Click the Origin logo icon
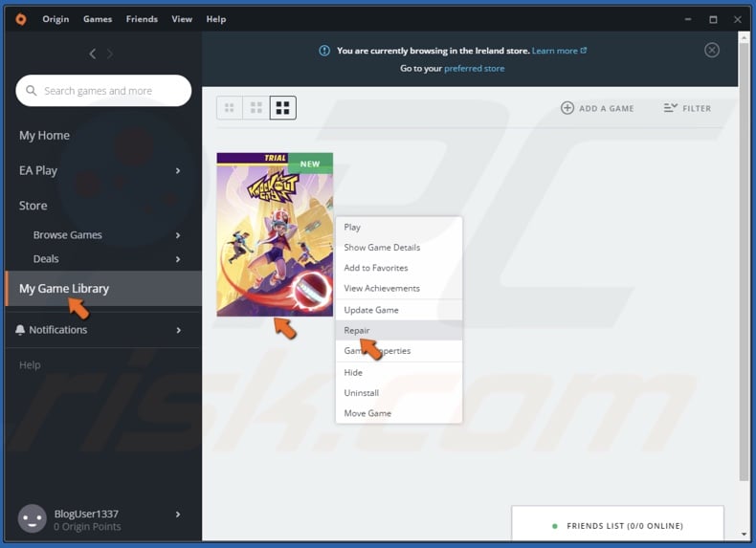This screenshot has width=756, height=548. (21, 19)
